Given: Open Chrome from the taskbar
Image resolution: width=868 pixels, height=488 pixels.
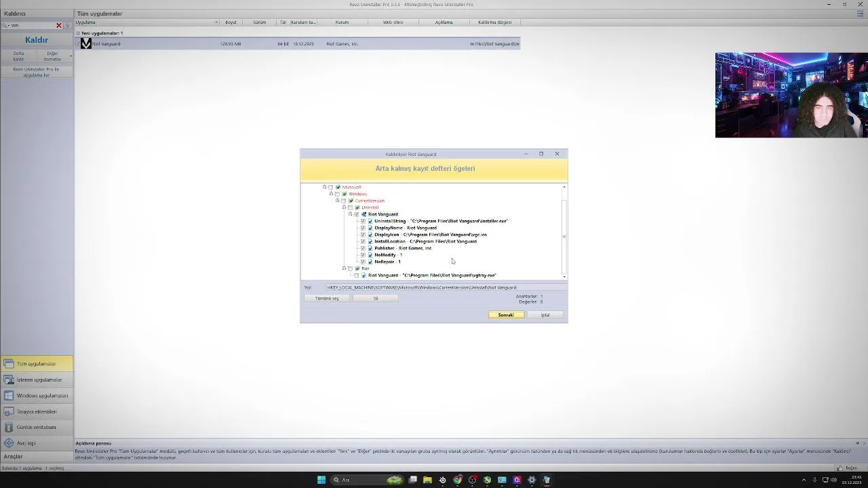Looking at the screenshot, I should 458,480.
